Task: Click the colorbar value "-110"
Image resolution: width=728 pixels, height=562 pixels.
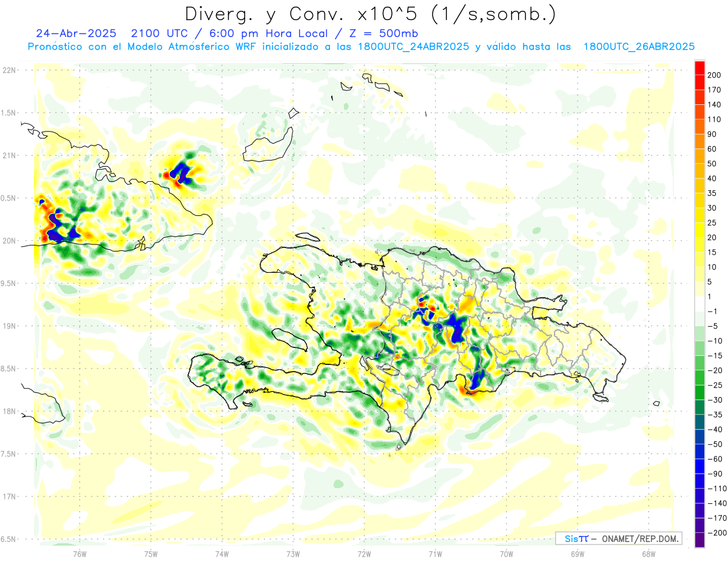Action: tap(716, 489)
